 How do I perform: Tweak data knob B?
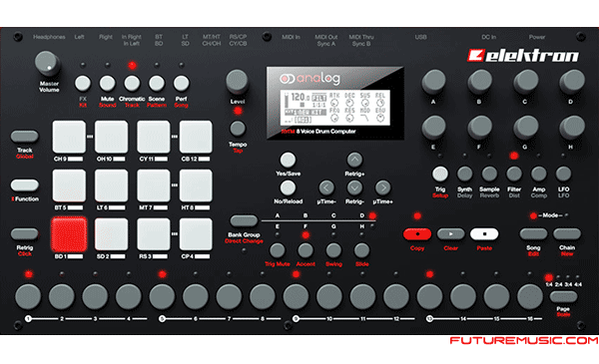tap(479, 81)
